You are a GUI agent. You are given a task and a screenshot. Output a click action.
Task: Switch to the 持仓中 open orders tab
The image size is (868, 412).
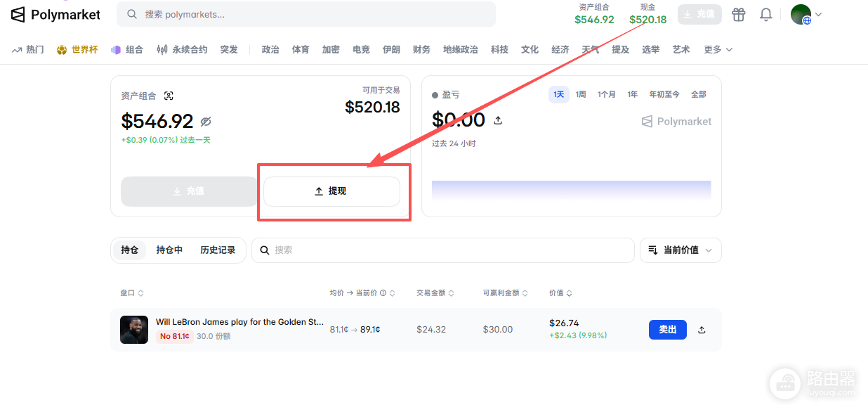tap(169, 250)
